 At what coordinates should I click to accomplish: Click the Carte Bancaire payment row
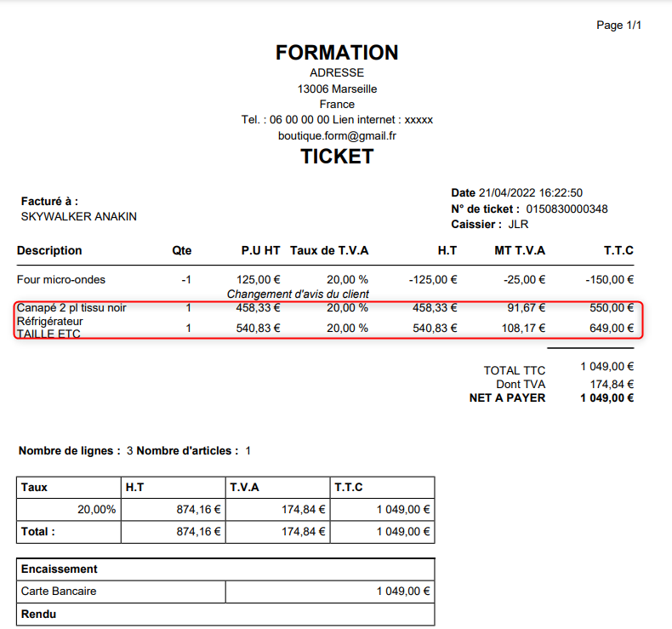[59, 591]
